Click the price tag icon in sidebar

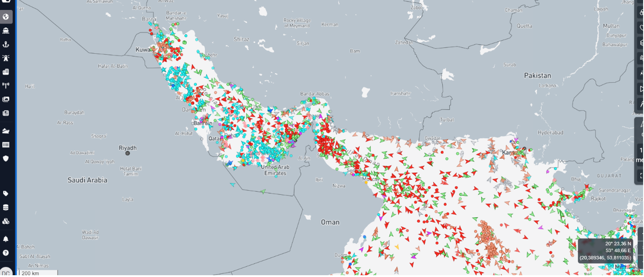point(6,194)
